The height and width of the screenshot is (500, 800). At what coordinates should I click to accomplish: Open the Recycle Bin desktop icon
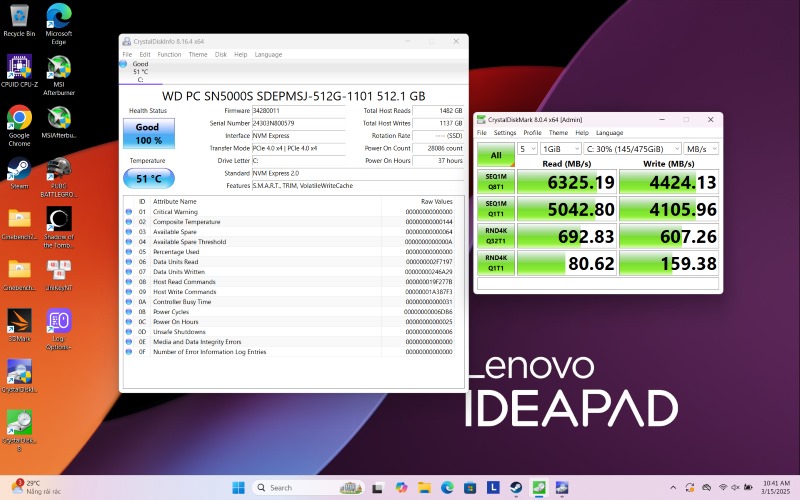[19, 20]
